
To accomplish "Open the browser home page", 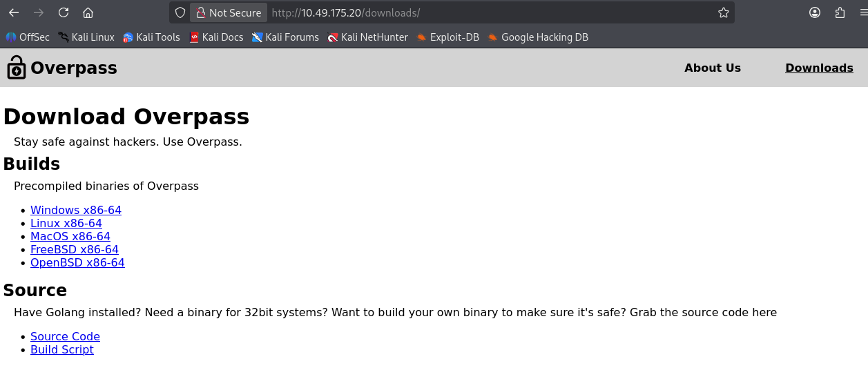I will tap(88, 12).
